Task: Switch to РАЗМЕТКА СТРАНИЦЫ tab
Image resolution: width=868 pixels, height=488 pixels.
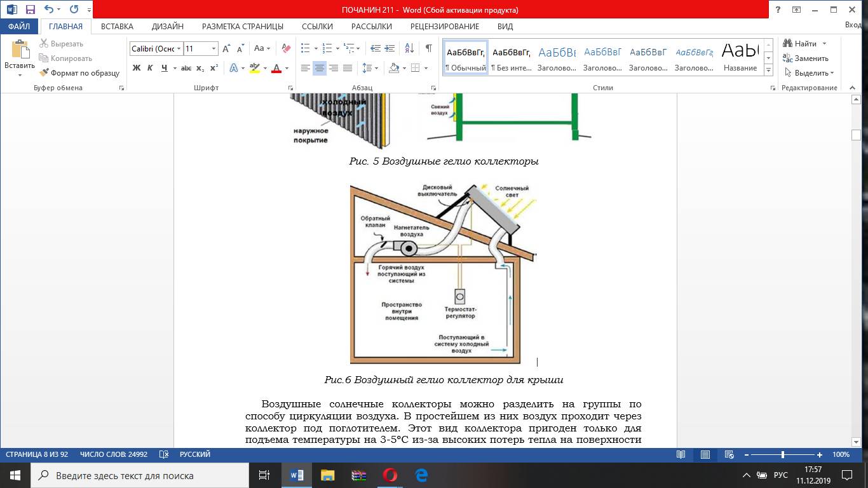Action: 243,27
